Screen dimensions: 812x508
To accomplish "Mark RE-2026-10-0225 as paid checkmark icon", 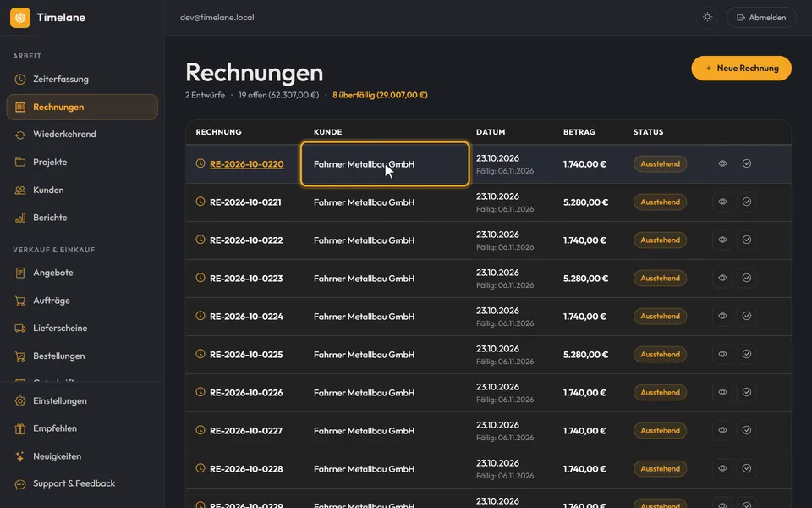I will pyautogui.click(x=747, y=354).
